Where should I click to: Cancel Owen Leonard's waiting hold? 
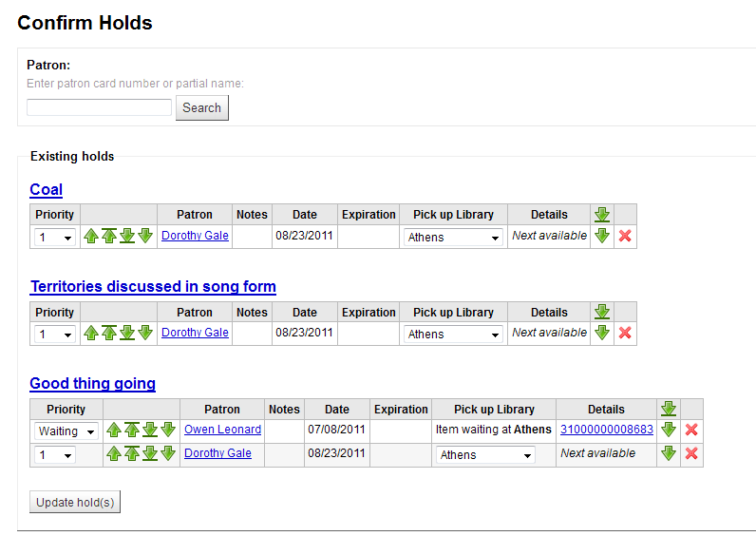[691, 430]
